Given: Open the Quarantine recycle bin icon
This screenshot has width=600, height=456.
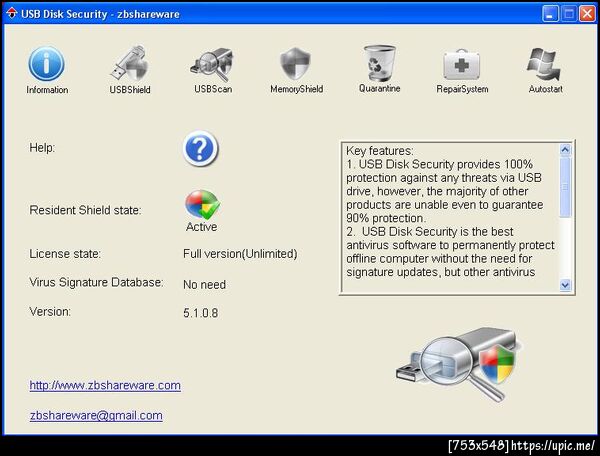Looking at the screenshot, I should [379, 63].
